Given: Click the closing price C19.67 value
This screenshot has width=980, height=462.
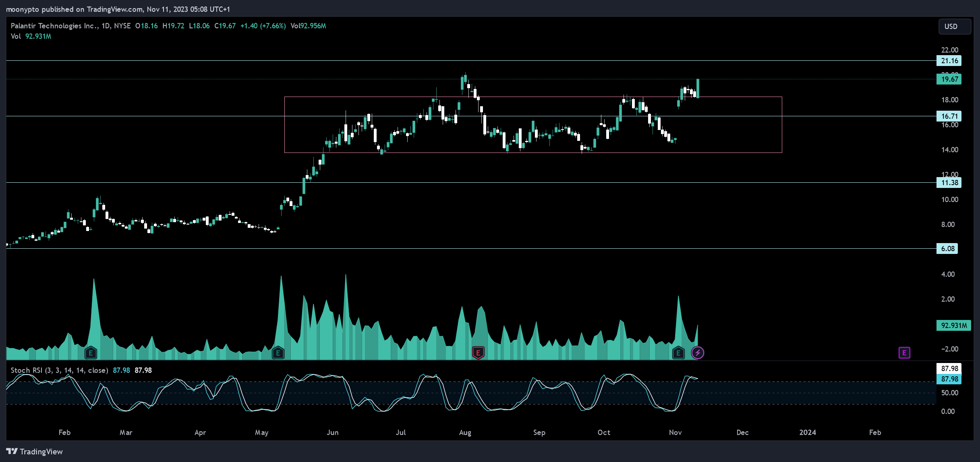Looking at the screenshot, I should click(225, 26).
